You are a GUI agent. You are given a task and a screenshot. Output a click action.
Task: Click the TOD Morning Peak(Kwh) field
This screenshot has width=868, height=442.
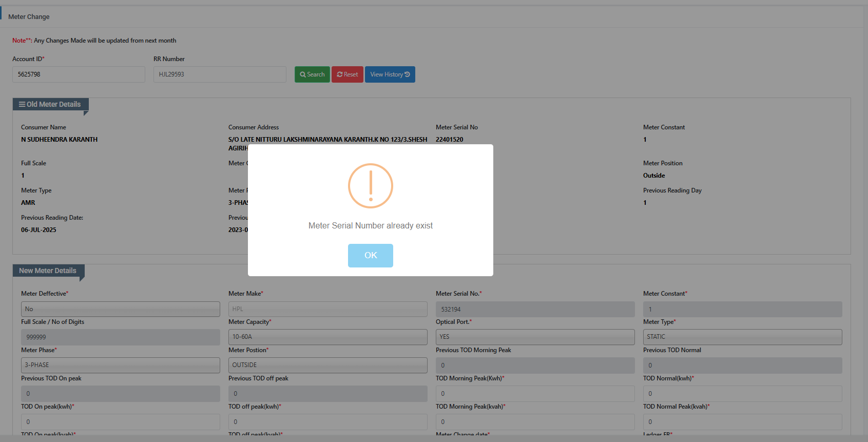(x=535, y=394)
